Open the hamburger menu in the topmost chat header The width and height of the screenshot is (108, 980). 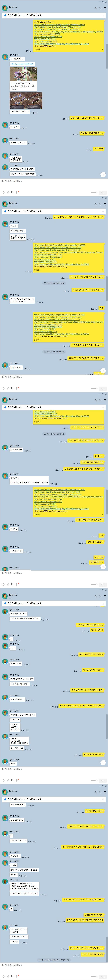[x=105, y=8]
